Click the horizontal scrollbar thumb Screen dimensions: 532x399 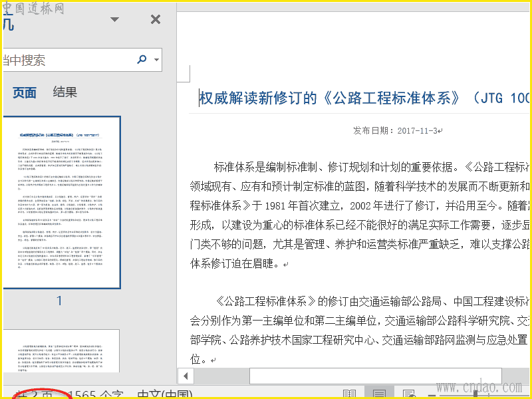coord(376,376)
